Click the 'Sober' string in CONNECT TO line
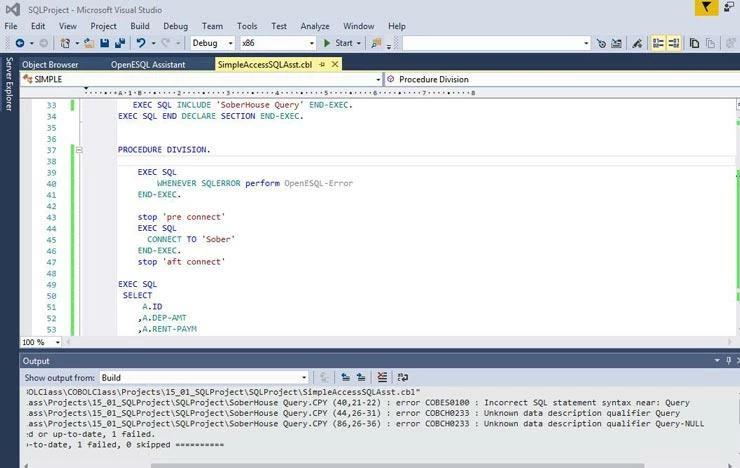The width and height of the screenshot is (740, 468). [x=218, y=240]
